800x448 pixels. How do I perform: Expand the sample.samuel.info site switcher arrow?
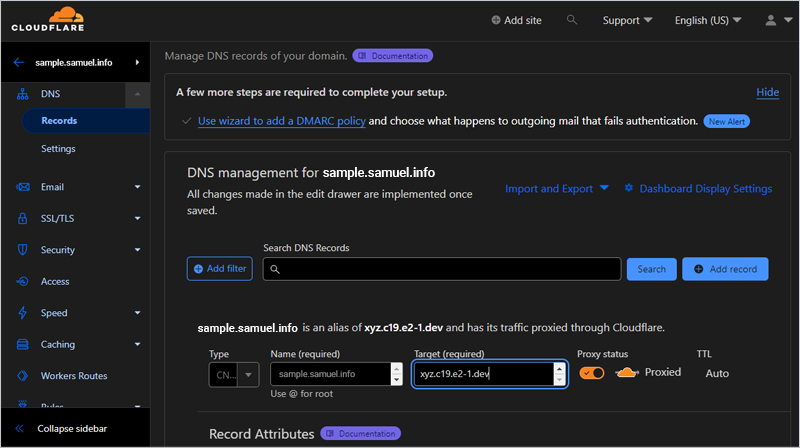pyautogui.click(x=137, y=62)
